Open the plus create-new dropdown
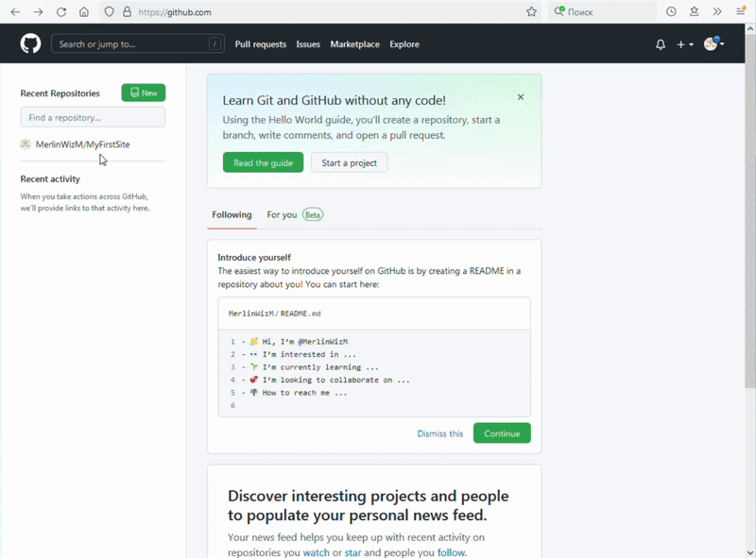 click(x=685, y=44)
